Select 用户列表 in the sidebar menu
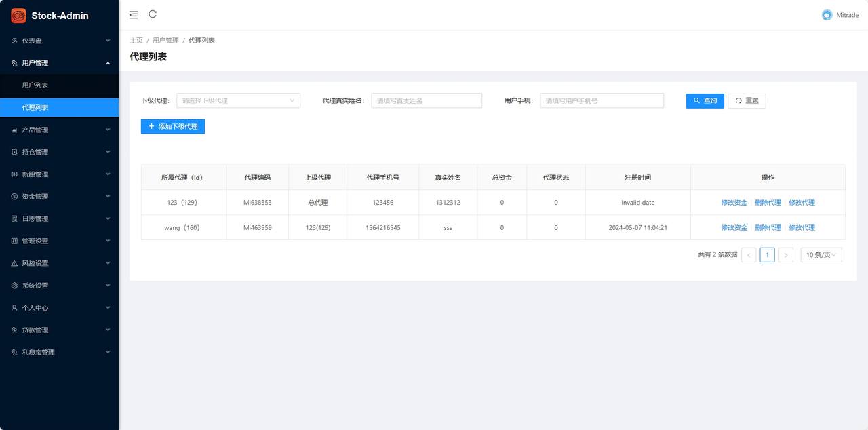Image resolution: width=868 pixels, height=430 pixels. coord(34,85)
